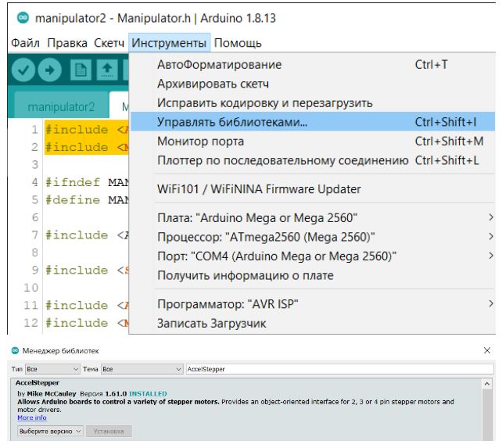Click the Open sketch toolbar icon

click(107, 70)
